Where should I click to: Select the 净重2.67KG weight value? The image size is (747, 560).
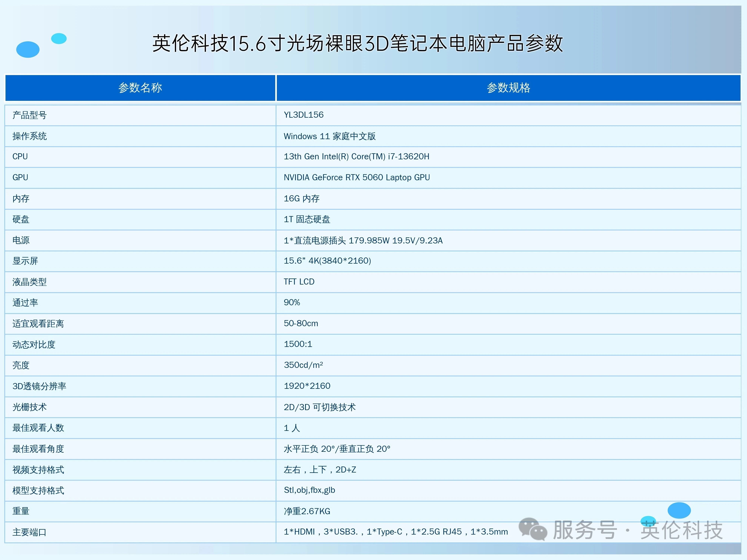(307, 511)
